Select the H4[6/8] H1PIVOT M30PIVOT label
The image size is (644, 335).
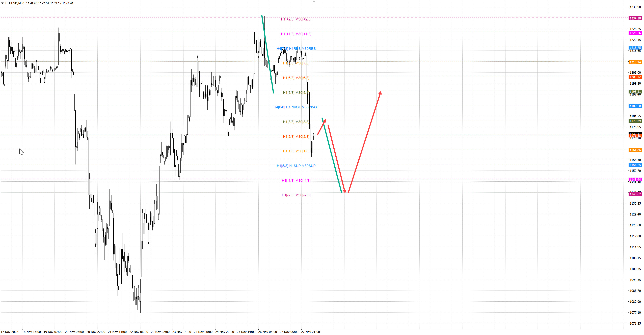point(296,107)
